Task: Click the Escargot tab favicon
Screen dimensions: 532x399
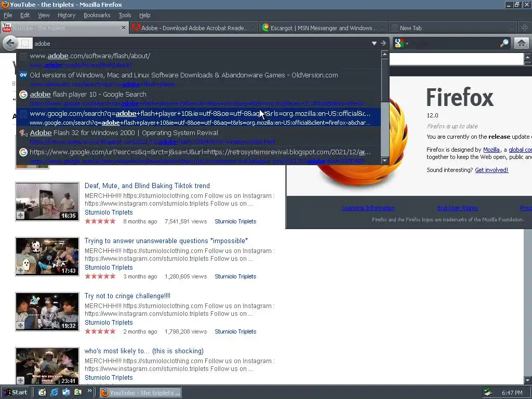Action: (265, 28)
